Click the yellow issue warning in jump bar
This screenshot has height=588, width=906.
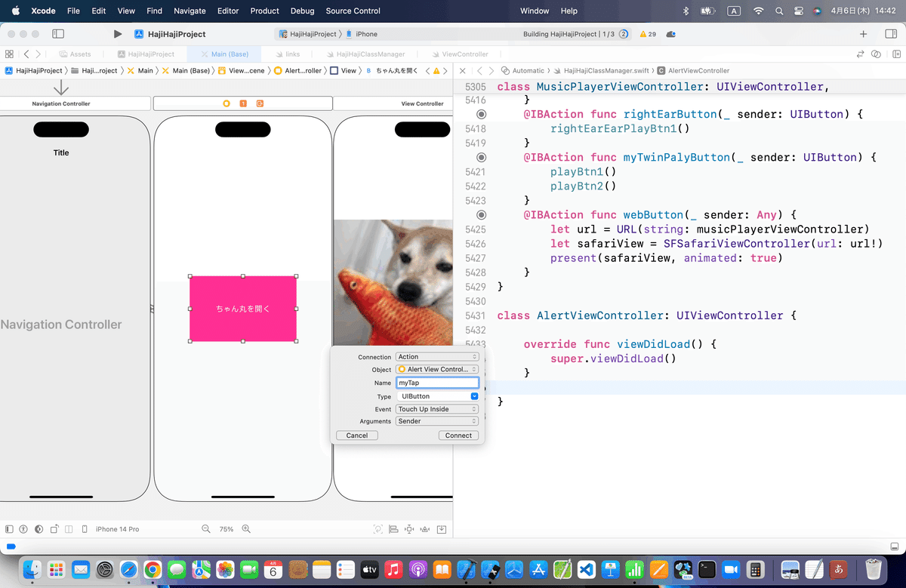pos(436,70)
